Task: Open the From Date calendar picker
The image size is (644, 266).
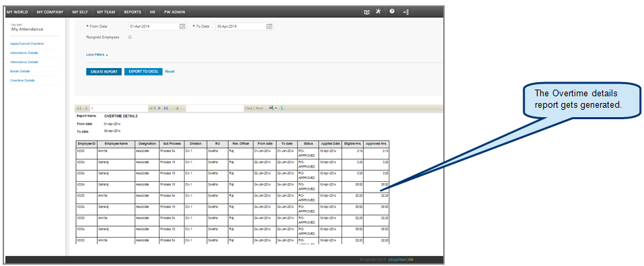Action: tap(183, 26)
